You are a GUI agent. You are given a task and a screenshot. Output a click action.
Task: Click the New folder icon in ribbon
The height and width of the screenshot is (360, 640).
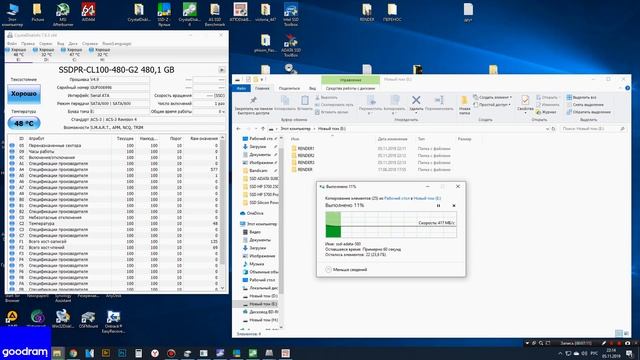464,100
